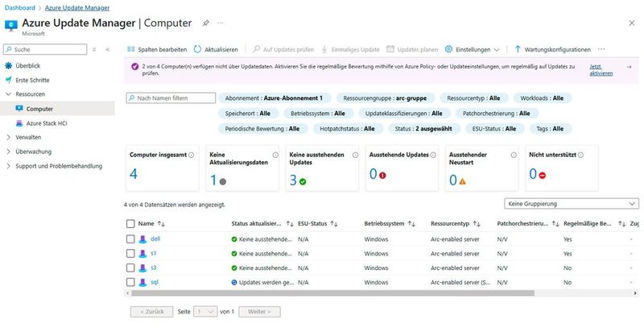Click the arrow at banner's right end
The width and height of the screenshot is (644, 328).
point(629,67)
